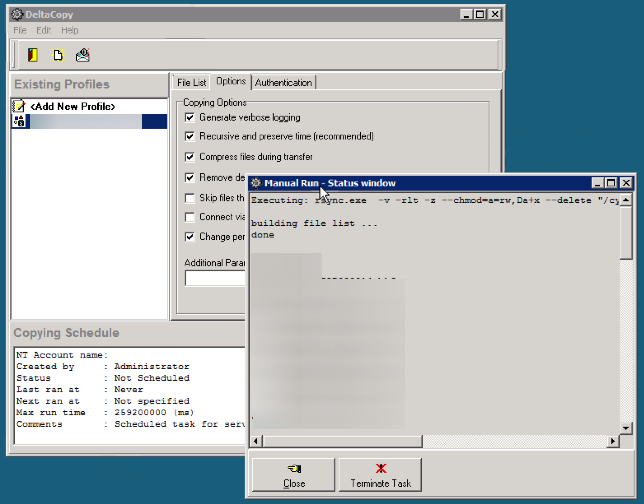Toggle the Skip files checkbox
This screenshot has width=644, height=504.
pos(190,198)
